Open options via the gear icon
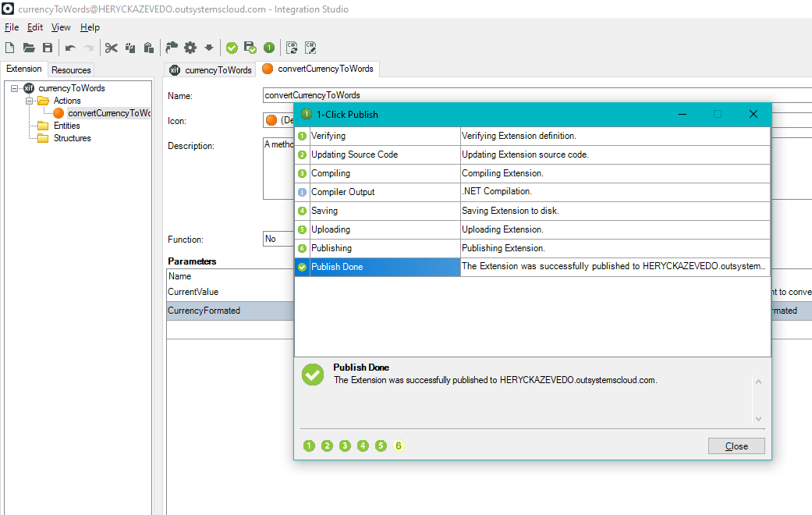 pos(189,48)
